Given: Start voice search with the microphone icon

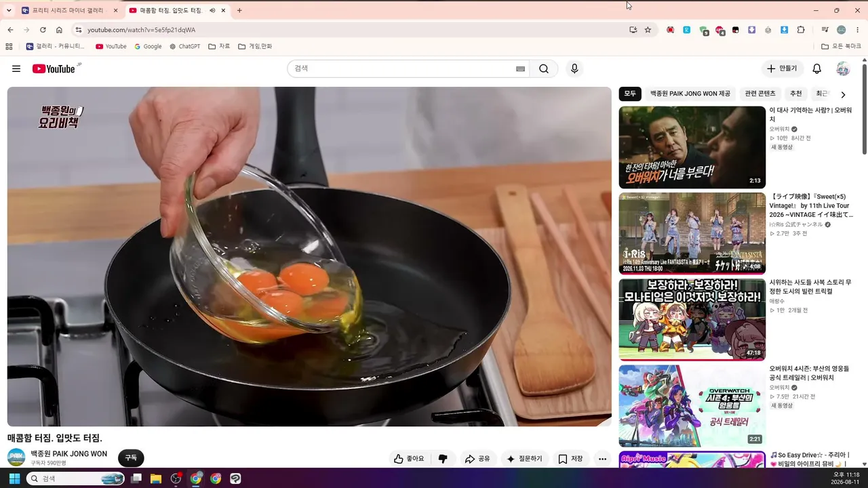Looking at the screenshot, I should pyautogui.click(x=574, y=68).
